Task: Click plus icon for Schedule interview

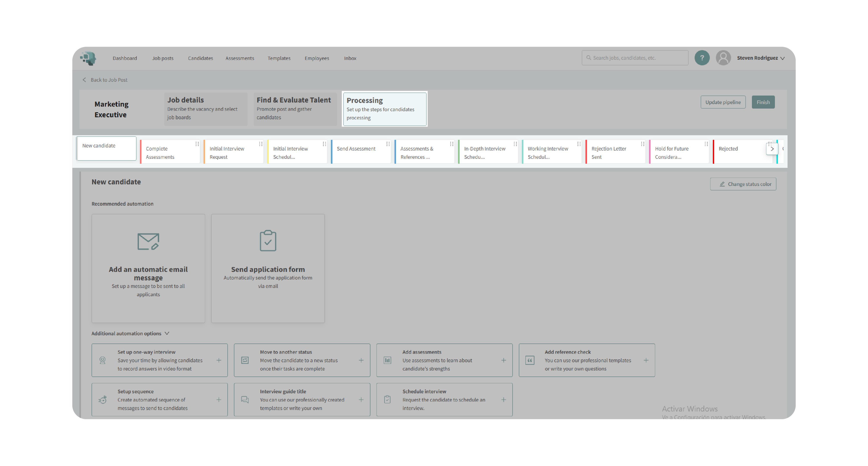Action: click(503, 400)
